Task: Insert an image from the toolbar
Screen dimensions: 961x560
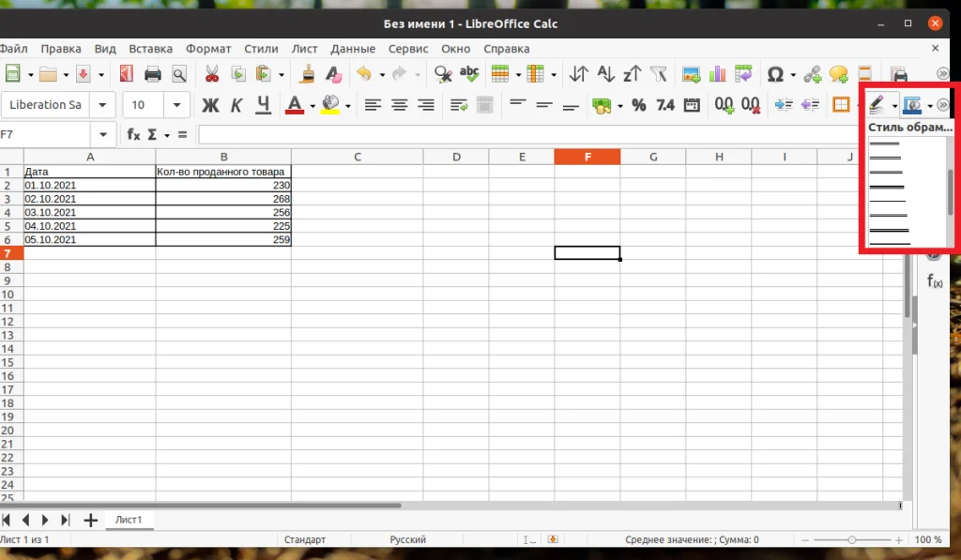Action: click(689, 73)
